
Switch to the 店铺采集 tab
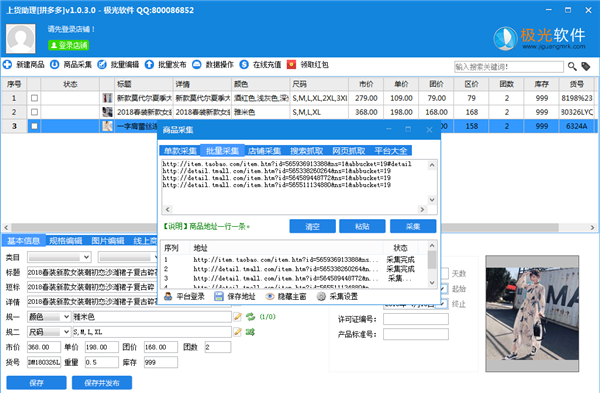click(264, 151)
